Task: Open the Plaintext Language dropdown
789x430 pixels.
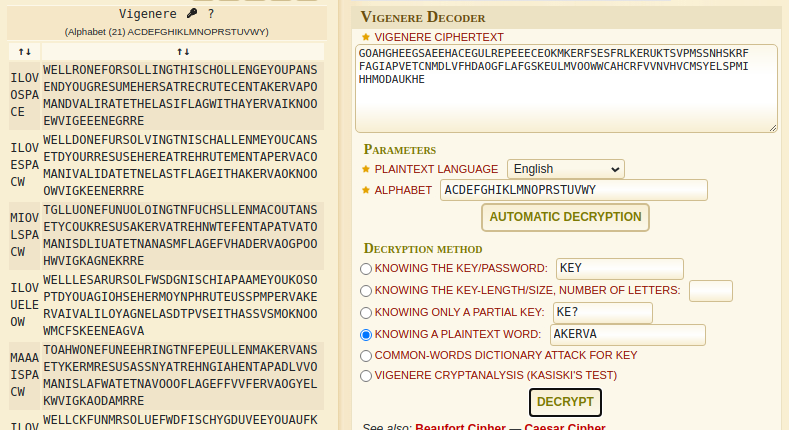Action: click(x=565, y=169)
